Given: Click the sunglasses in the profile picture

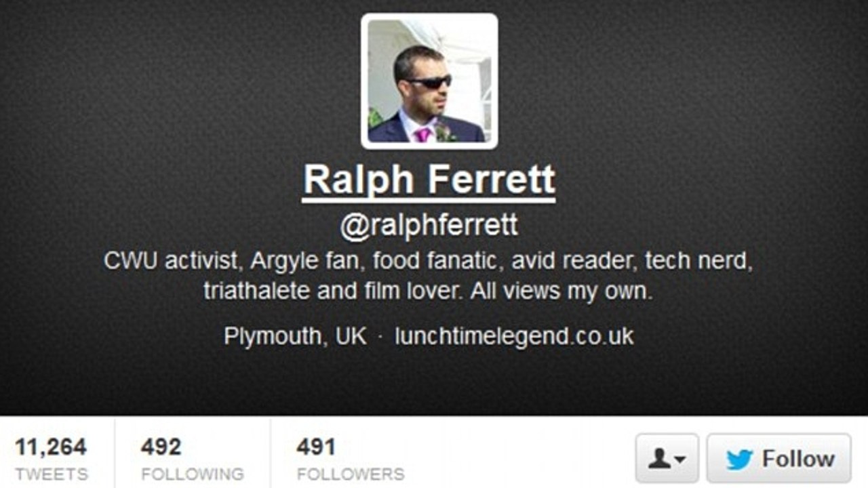Looking at the screenshot, I should 429,82.
